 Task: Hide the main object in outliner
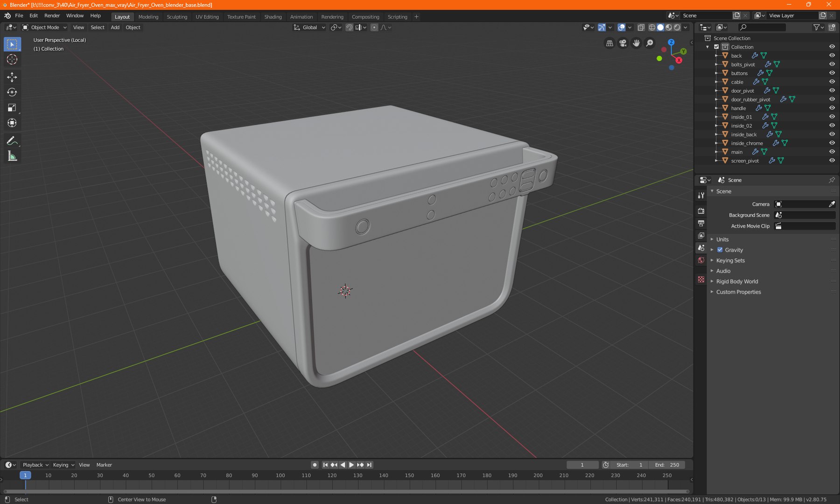[832, 152]
